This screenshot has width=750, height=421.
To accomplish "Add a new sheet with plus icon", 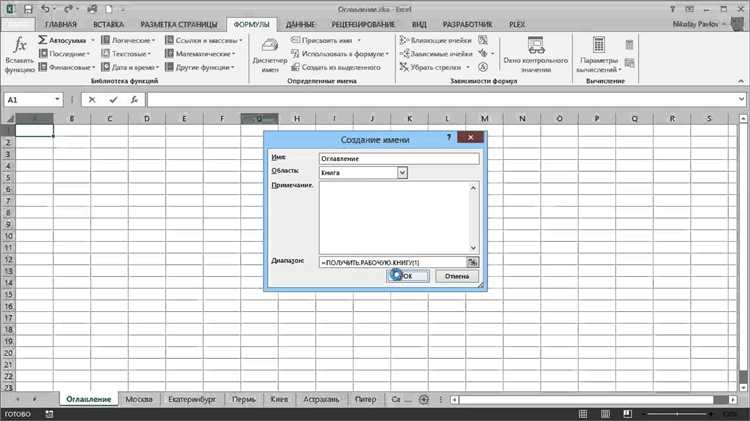I will point(424,399).
